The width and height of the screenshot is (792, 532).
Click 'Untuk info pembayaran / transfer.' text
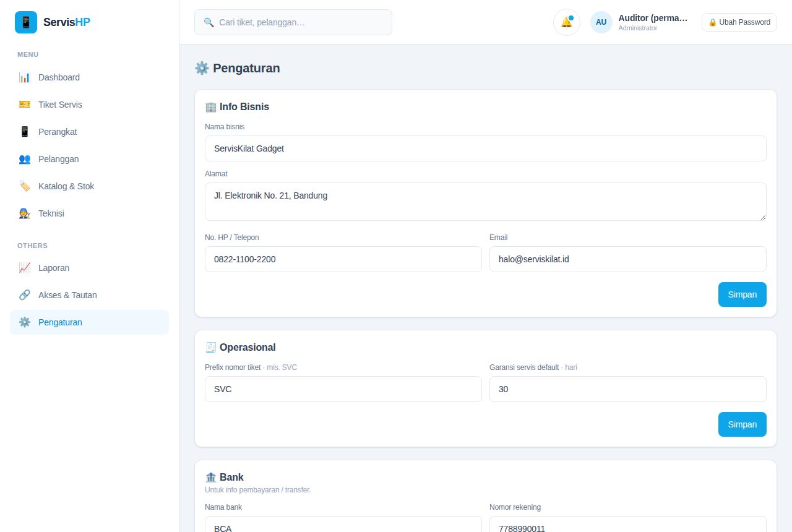pyautogui.click(x=258, y=490)
